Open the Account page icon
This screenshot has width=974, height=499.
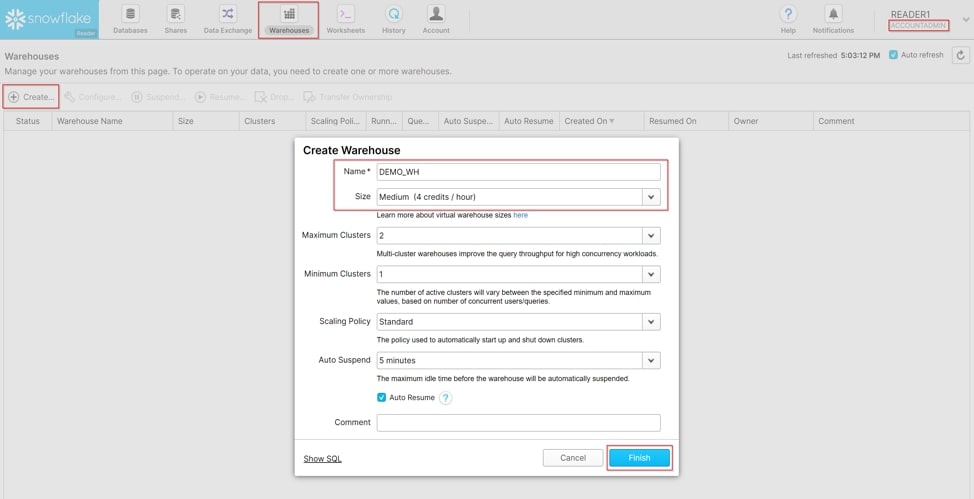pos(436,14)
